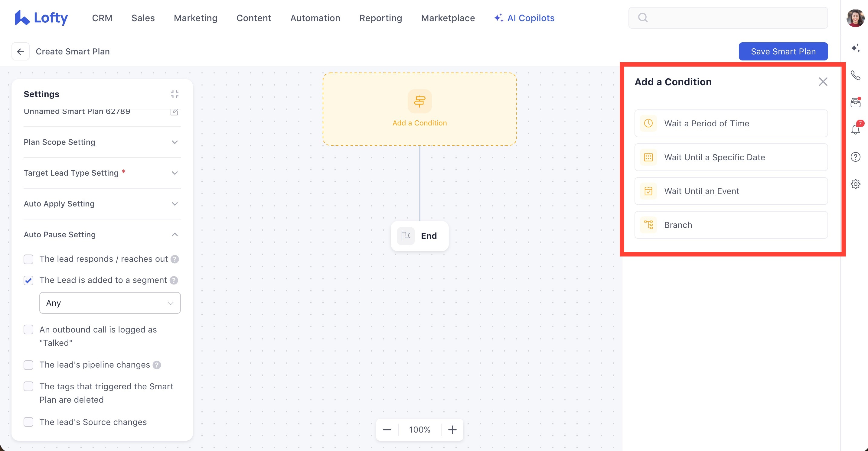Open the inbox icon in right sidebar
Viewport: 868px width, 451px height.
pos(855,102)
